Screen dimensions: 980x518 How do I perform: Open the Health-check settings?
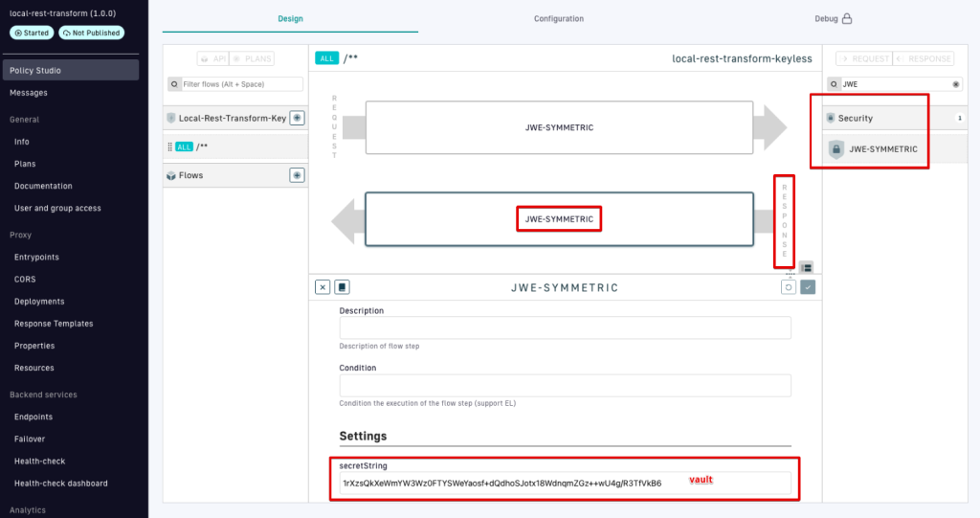pos(40,462)
